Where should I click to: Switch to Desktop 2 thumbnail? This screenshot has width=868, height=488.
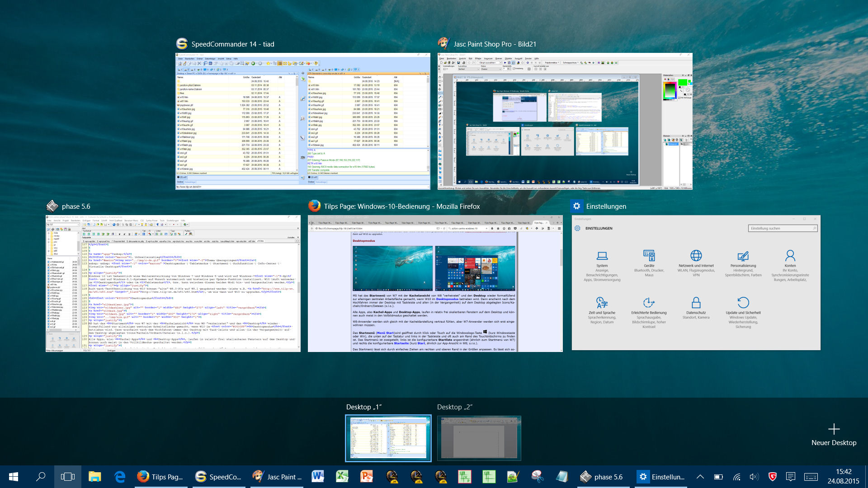(x=479, y=438)
